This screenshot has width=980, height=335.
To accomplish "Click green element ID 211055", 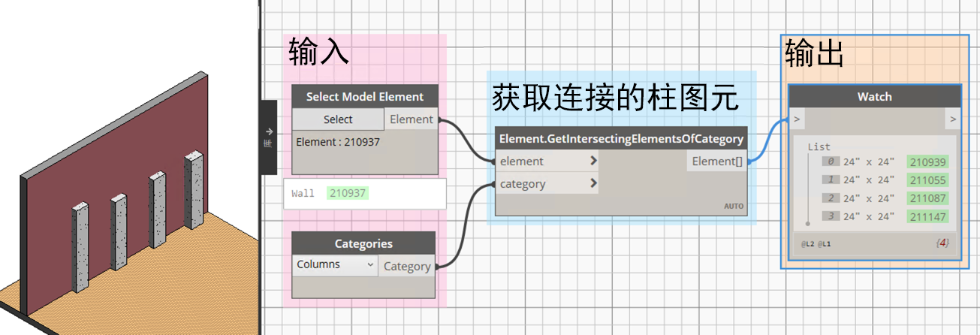I will [927, 180].
